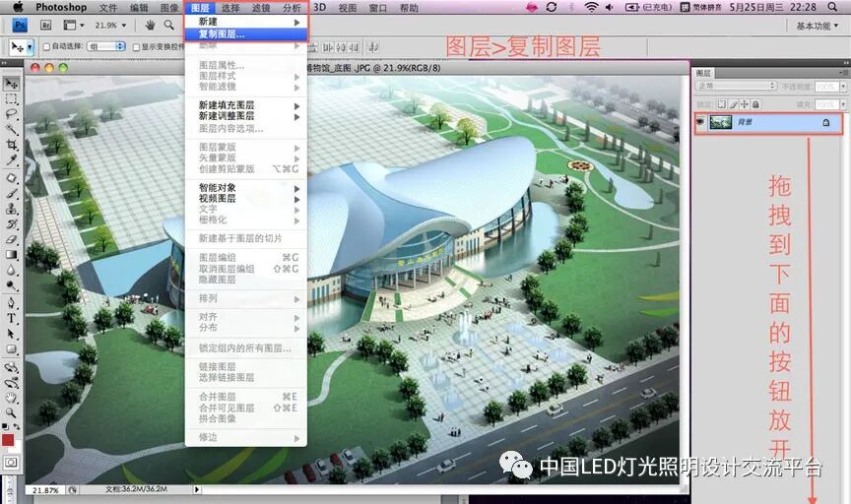
Task: Toggle the 显示变换控件 checkbox
Action: point(136,47)
